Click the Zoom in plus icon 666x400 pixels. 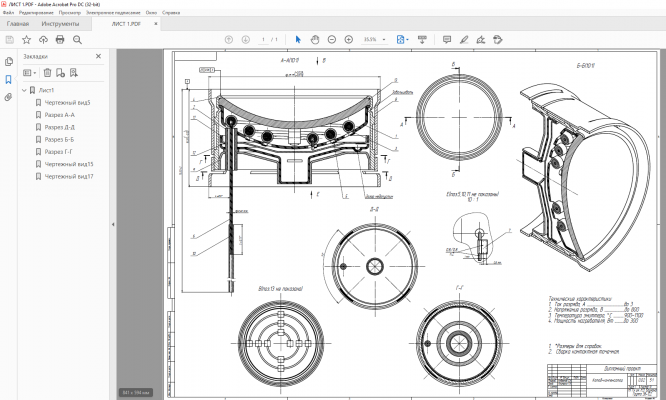[348, 39]
